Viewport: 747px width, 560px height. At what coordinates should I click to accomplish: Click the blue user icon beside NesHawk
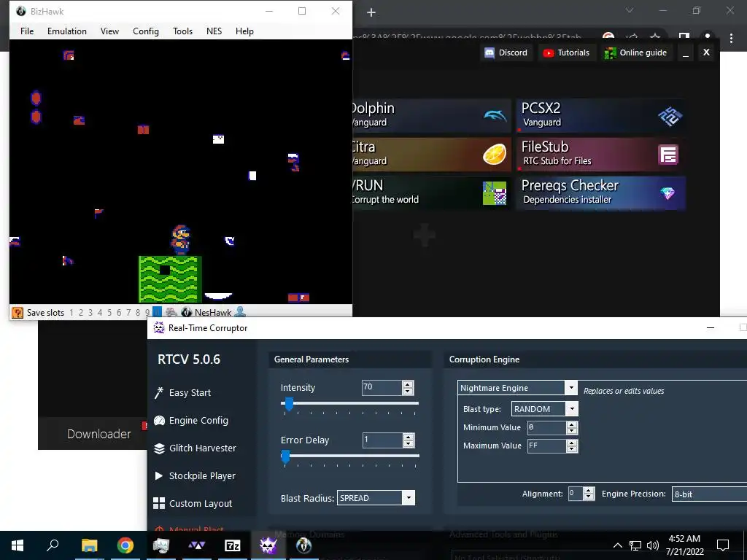pyautogui.click(x=240, y=312)
